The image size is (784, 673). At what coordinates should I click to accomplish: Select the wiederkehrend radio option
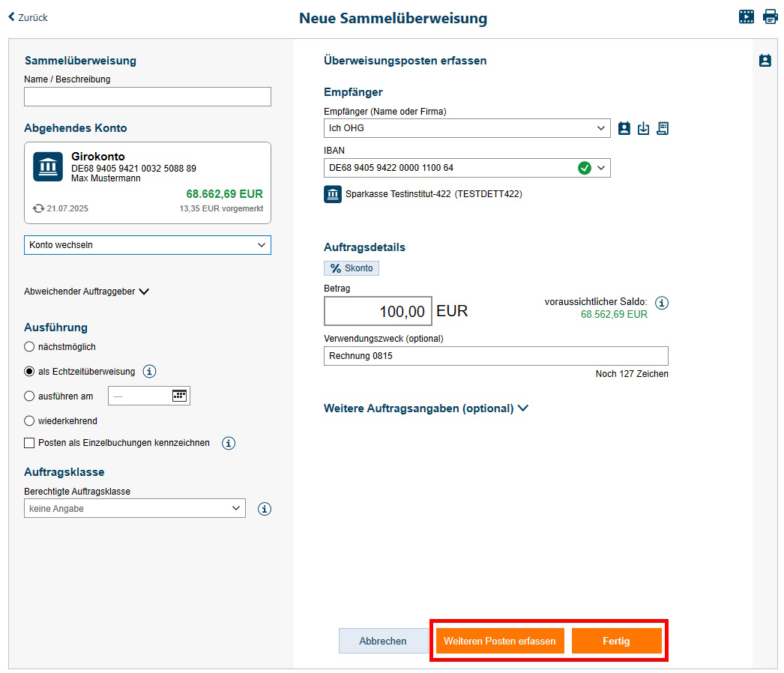[x=29, y=421]
